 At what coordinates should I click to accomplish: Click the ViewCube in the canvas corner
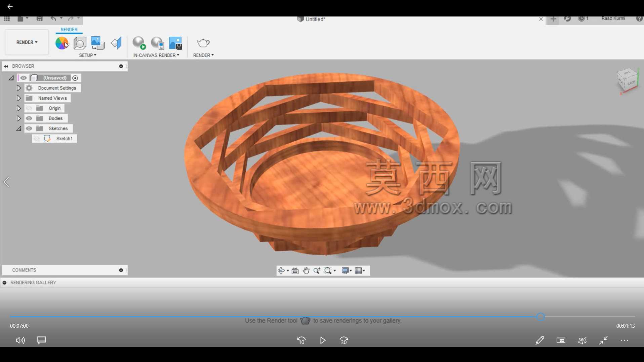[628, 79]
